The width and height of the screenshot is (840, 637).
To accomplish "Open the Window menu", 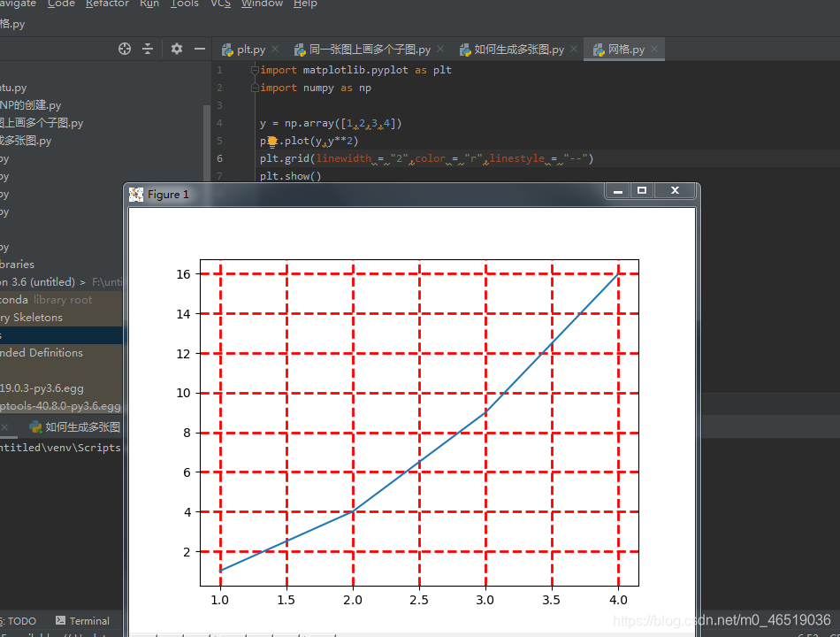I will click(x=262, y=4).
